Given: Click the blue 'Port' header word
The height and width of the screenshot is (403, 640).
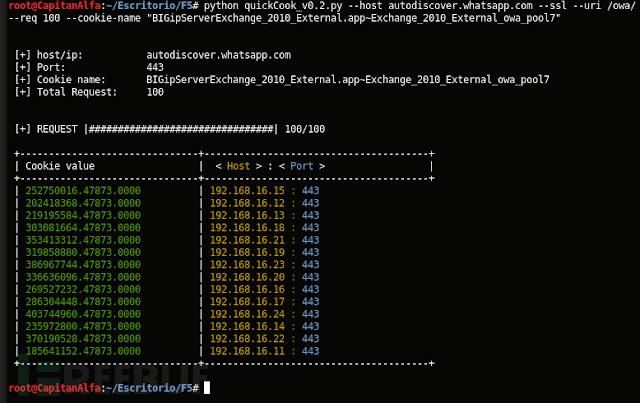Looking at the screenshot, I should point(302,166).
